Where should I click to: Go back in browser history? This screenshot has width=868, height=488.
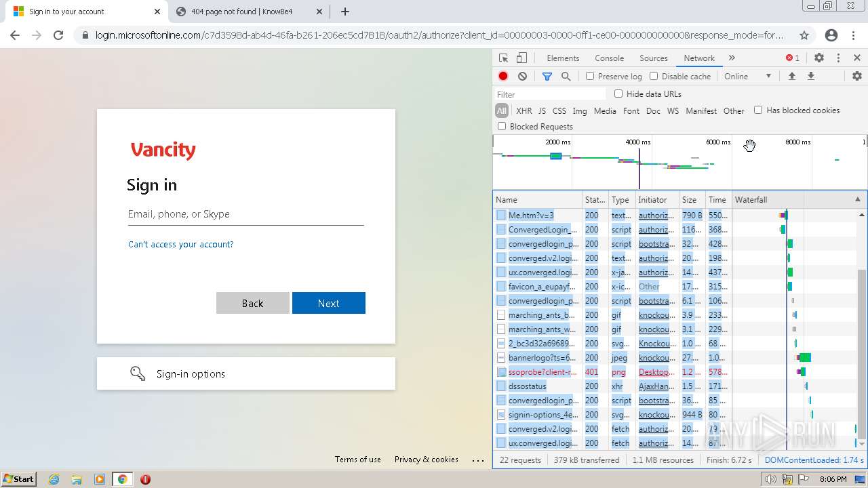[15, 35]
